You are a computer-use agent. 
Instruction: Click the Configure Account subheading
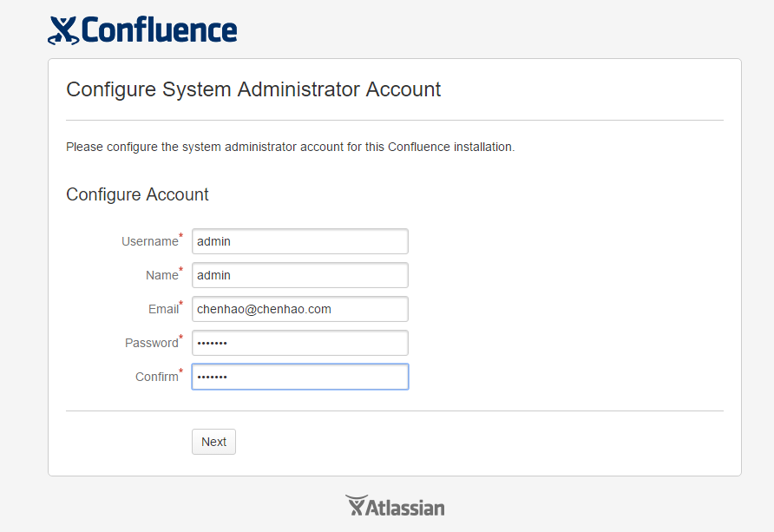click(x=137, y=194)
